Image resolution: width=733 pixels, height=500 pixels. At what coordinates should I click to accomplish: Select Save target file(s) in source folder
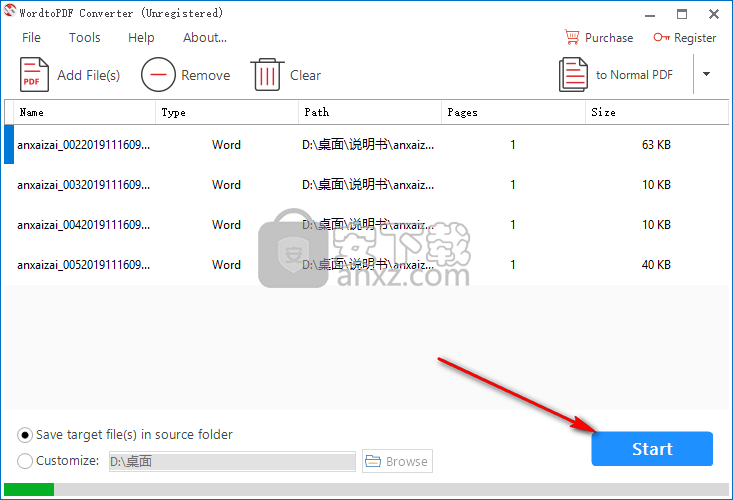pyautogui.click(x=25, y=435)
